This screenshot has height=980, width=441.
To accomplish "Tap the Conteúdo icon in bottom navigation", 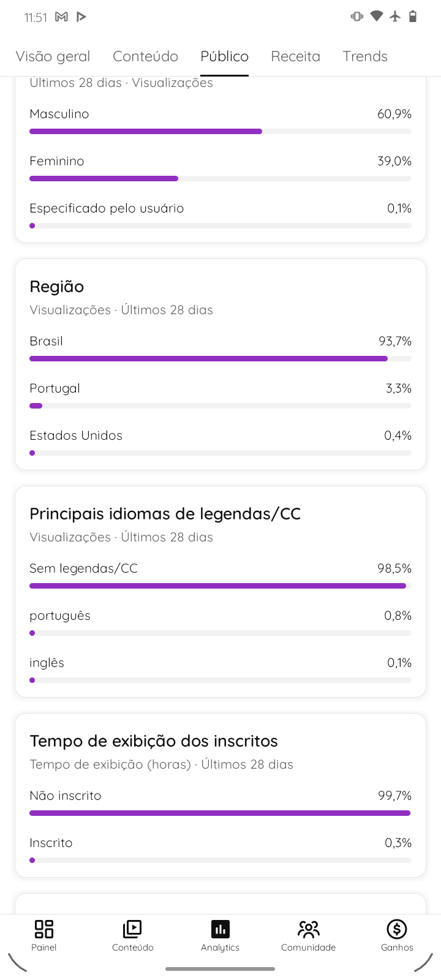I will coord(132,929).
